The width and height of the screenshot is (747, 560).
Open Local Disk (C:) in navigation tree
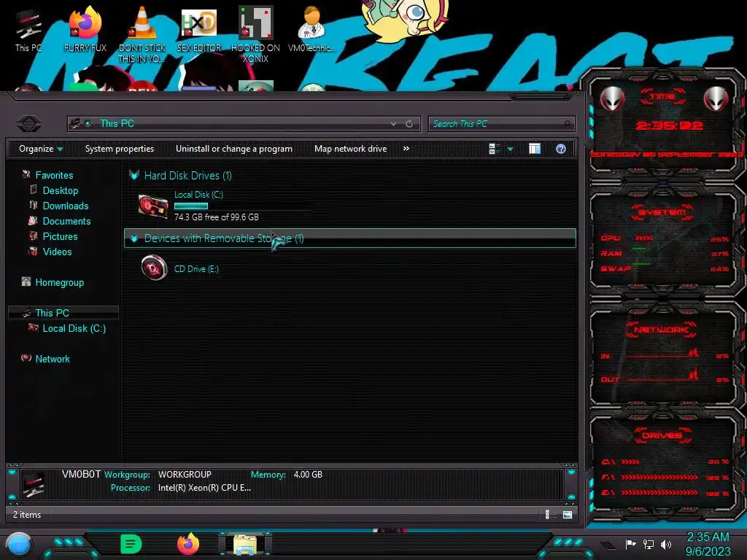click(74, 328)
